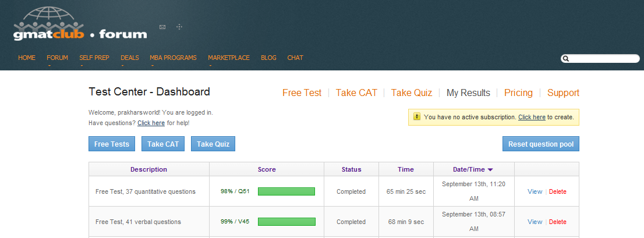Click the '68 min 9 sec' time cell

point(406,222)
